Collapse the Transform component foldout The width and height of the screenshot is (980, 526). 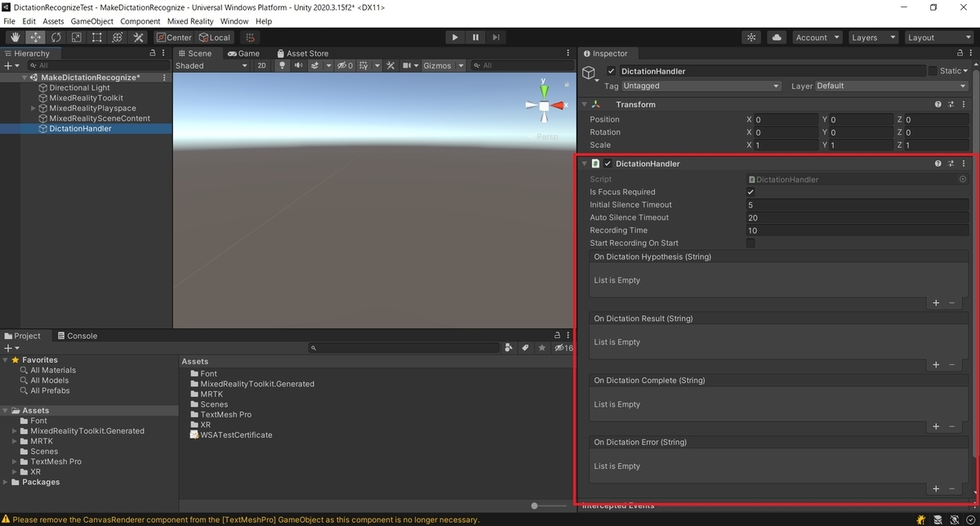[584, 105]
